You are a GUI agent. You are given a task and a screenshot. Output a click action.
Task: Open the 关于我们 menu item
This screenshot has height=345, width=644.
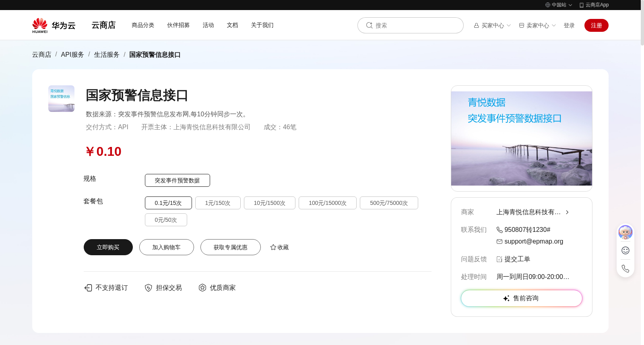point(262,25)
